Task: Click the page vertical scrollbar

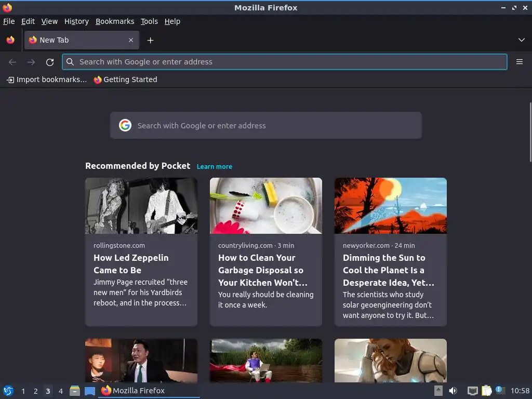Action: [x=530, y=132]
